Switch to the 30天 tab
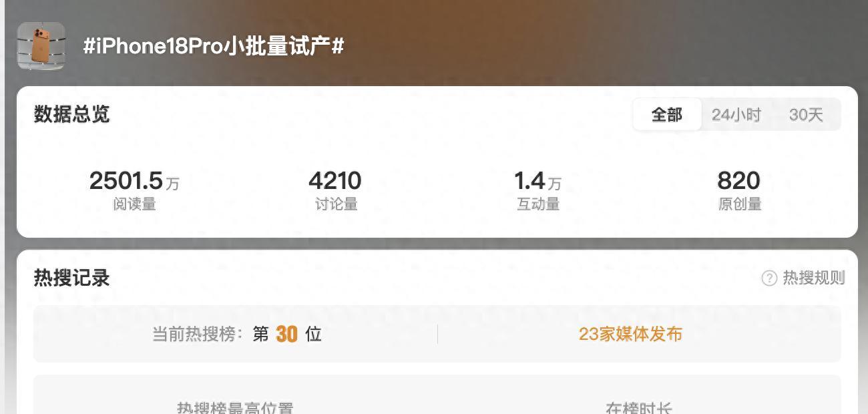The image size is (868, 414). click(x=806, y=115)
